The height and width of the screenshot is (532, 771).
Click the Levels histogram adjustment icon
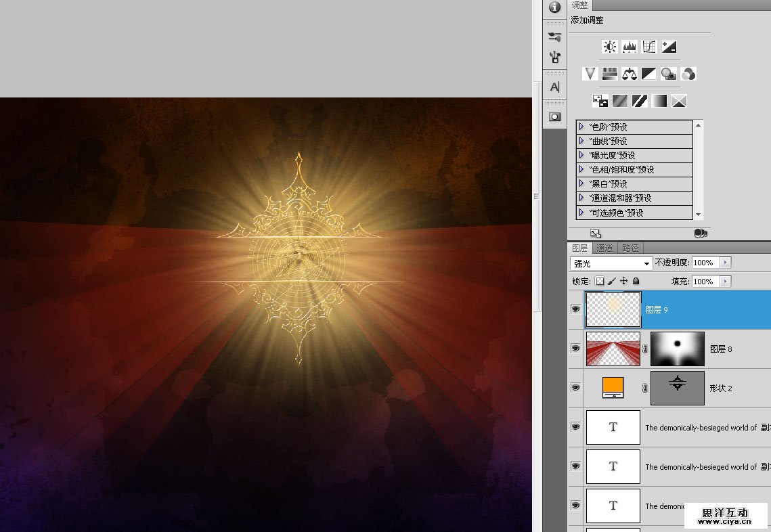[630, 47]
